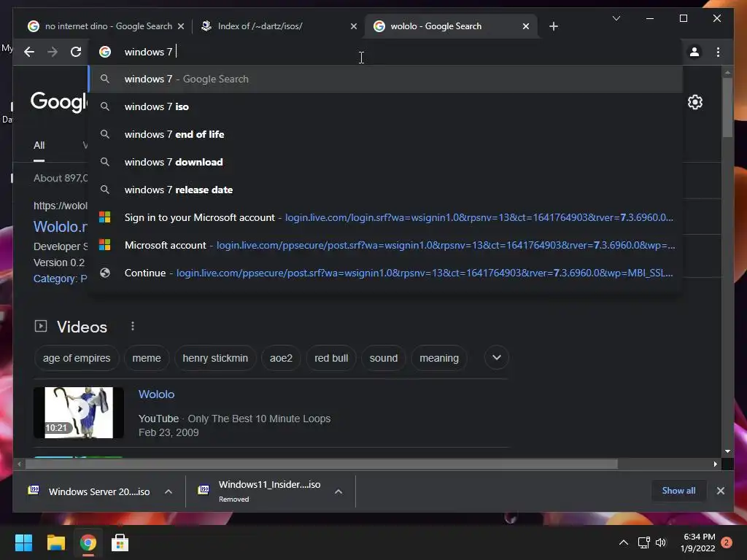The width and height of the screenshot is (747, 560).
Task: Click the horizontal scrollbar thumb
Action: pos(322,464)
